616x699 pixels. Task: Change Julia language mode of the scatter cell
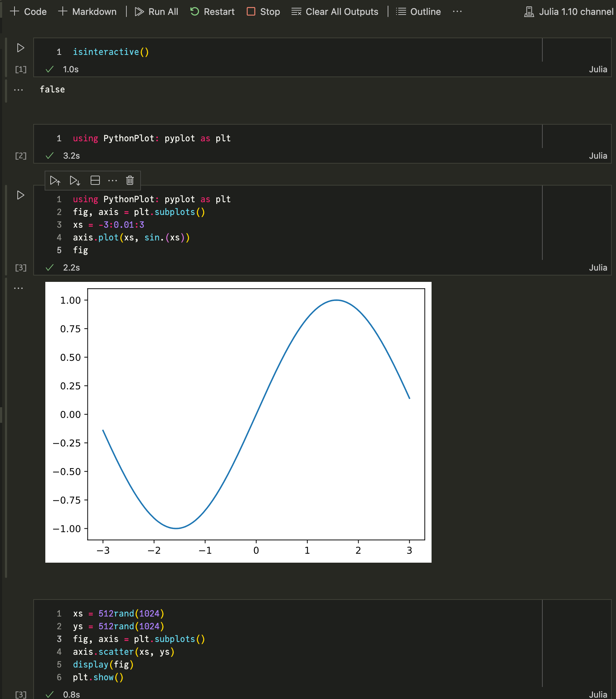[x=598, y=695]
